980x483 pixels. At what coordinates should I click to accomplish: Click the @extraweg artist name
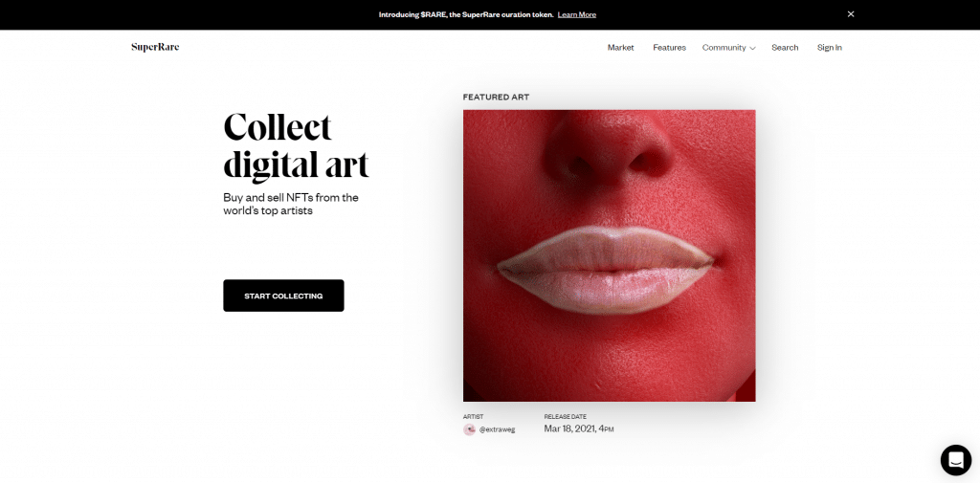[497, 429]
